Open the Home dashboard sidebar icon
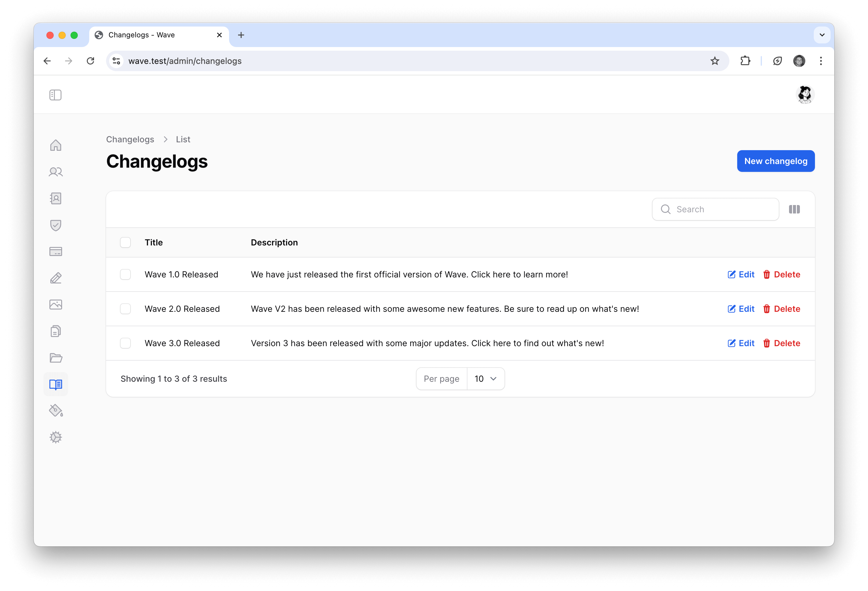This screenshot has height=591, width=868. tap(56, 145)
